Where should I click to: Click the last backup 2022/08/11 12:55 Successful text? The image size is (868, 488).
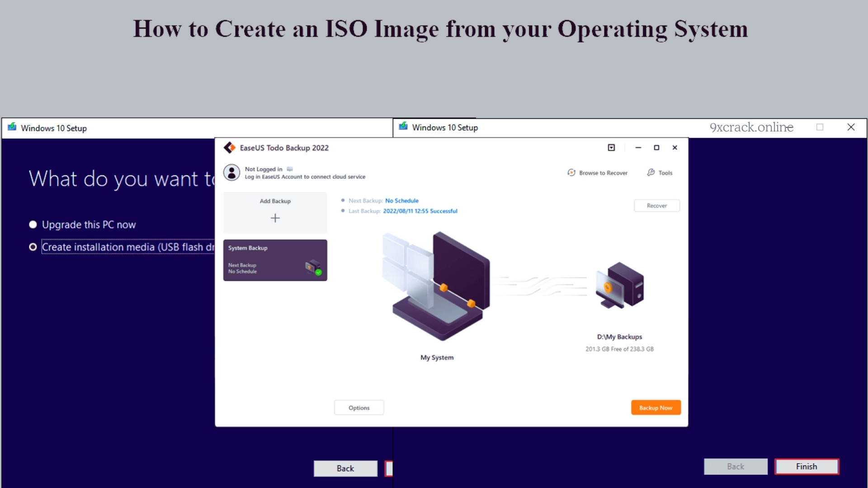(420, 211)
